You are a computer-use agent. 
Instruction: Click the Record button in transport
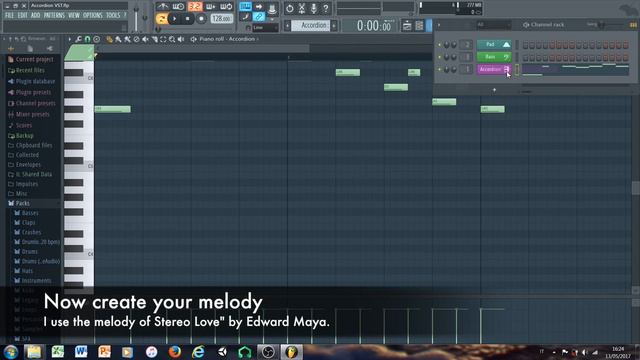(201, 19)
